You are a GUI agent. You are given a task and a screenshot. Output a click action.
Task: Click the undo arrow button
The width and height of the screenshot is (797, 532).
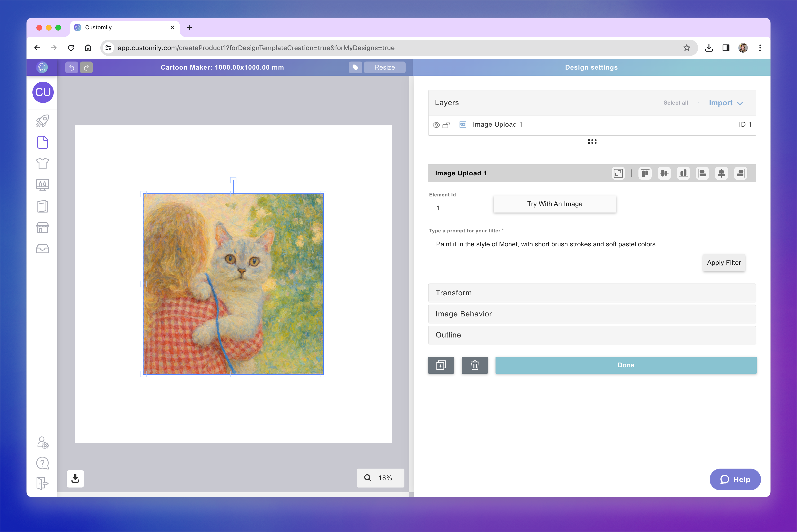[x=72, y=67]
